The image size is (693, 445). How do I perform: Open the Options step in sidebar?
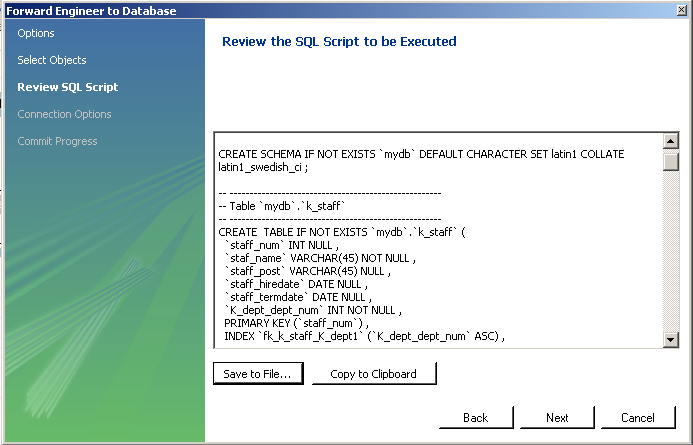(x=36, y=33)
